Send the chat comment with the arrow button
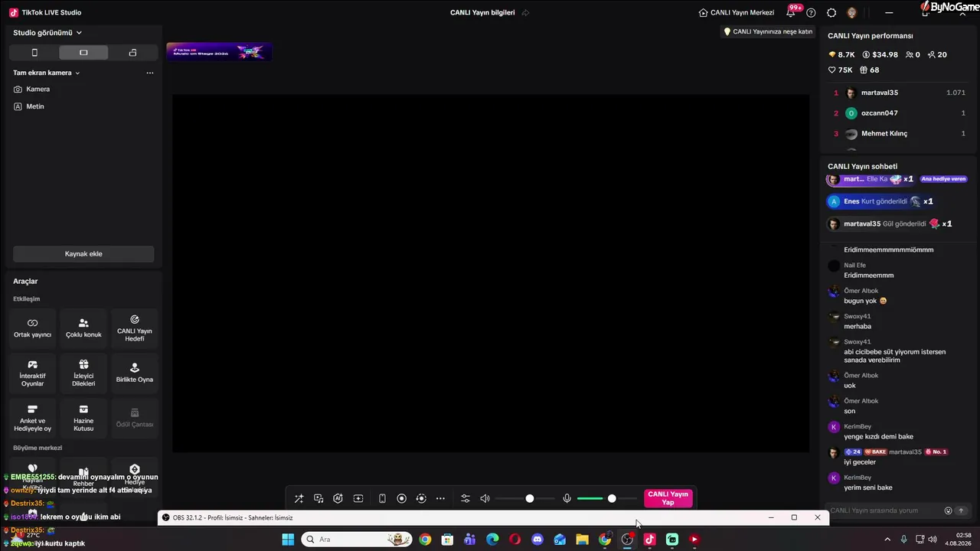The image size is (980, 551). click(x=961, y=510)
